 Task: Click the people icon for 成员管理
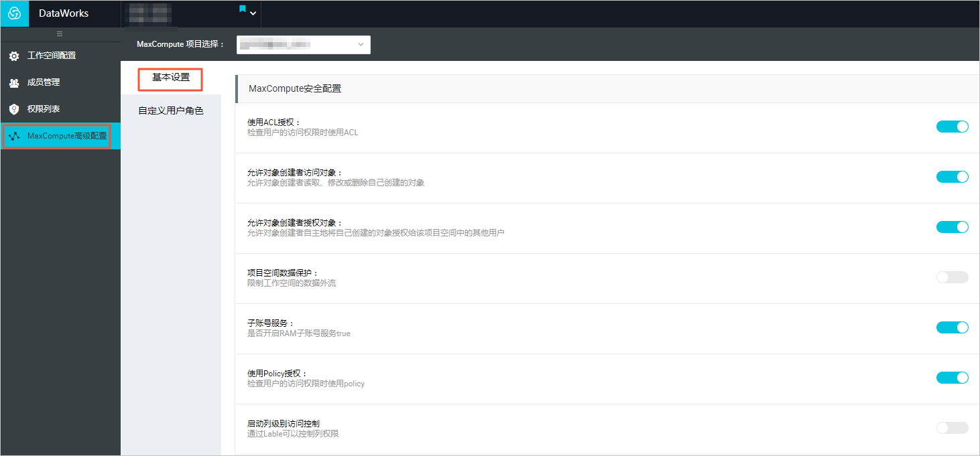14,83
